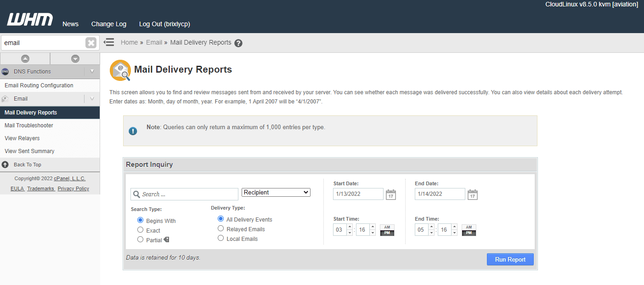The height and width of the screenshot is (285, 644).
Task: Set End Time to PM
Action: point(469,233)
